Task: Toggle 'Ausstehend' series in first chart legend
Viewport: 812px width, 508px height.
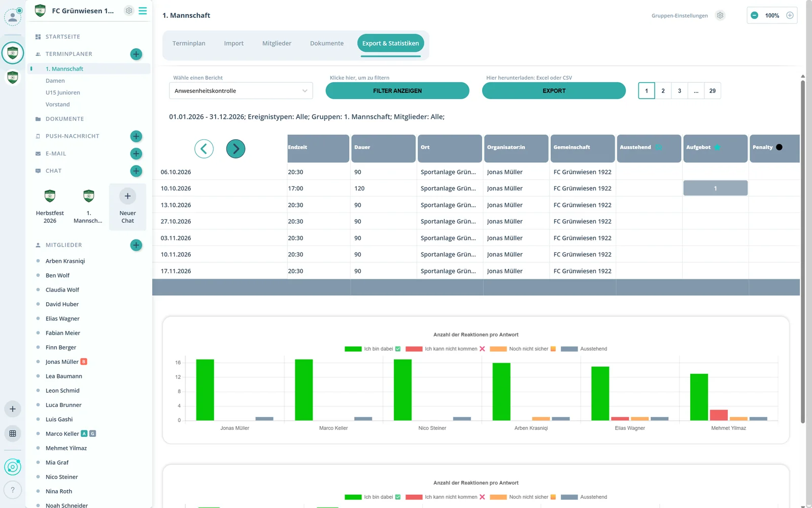Action: [584, 349]
